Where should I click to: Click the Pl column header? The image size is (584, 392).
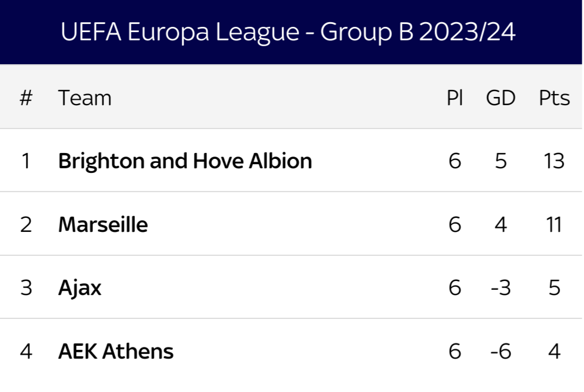[x=455, y=98]
